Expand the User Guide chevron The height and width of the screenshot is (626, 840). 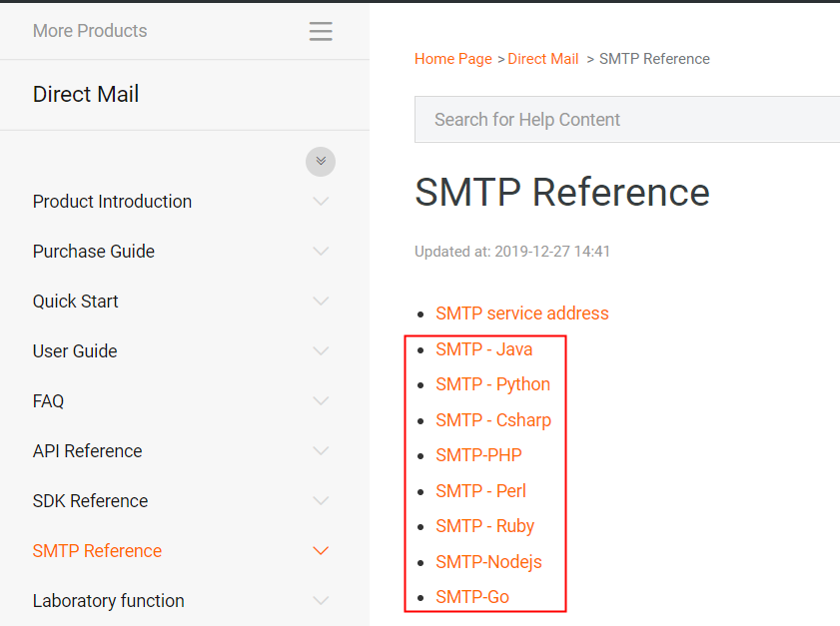click(321, 351)
